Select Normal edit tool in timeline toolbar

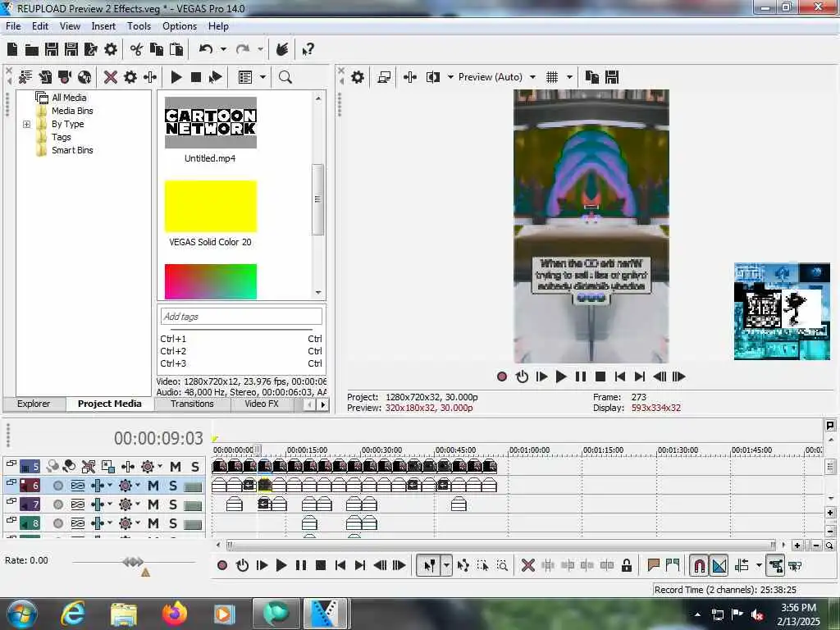tap(430, 565)
